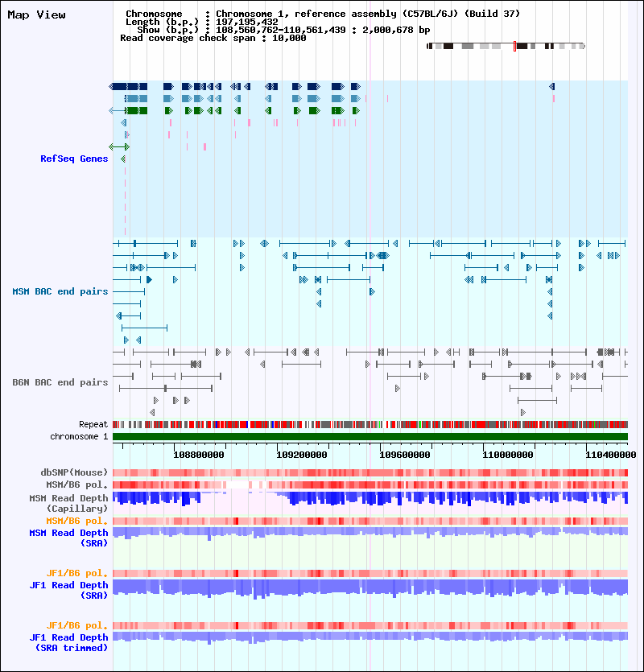
Task: Click the isolated dark blue RefSeq gene at far right
Action: coord(551,87)
